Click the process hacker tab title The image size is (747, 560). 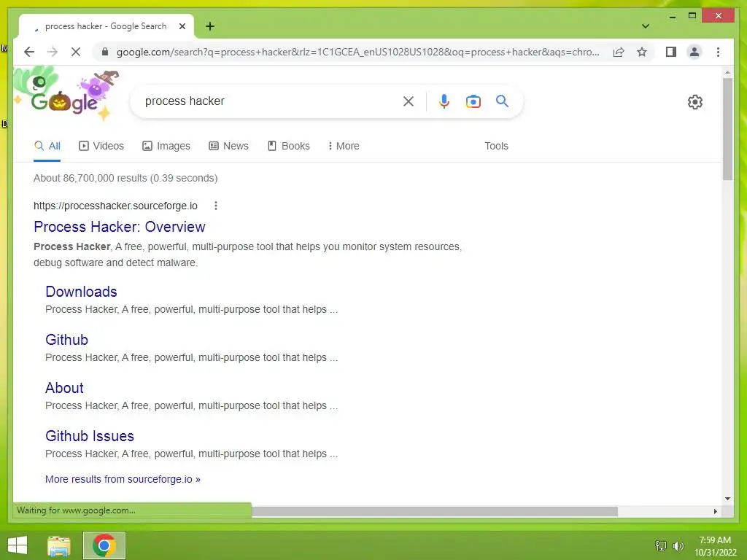tap(106, 26)
